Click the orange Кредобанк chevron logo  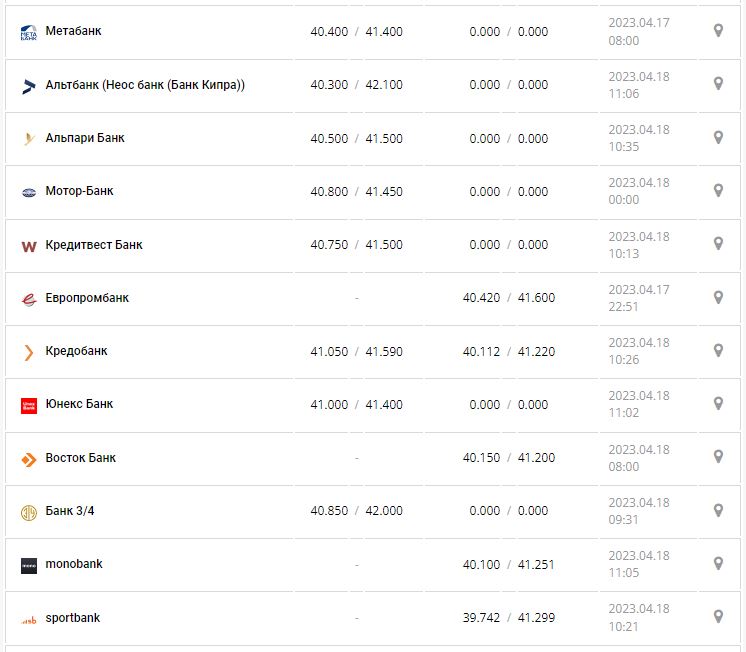[x=29, y=351]
